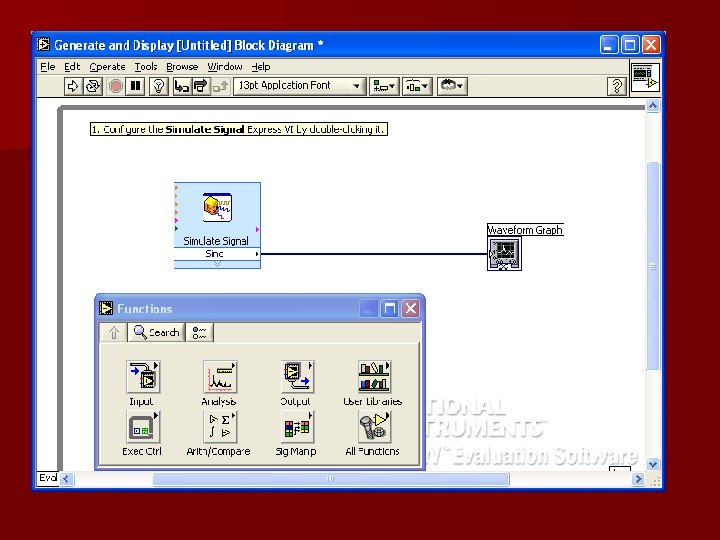Click the instruction note about Simulate Signal

(239, 129)
